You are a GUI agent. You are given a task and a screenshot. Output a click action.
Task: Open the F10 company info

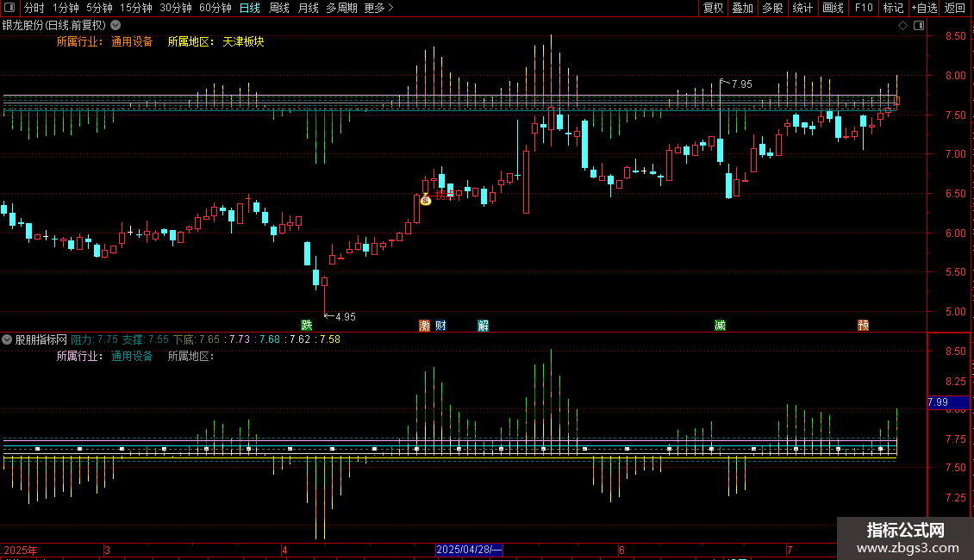(864, 8)
